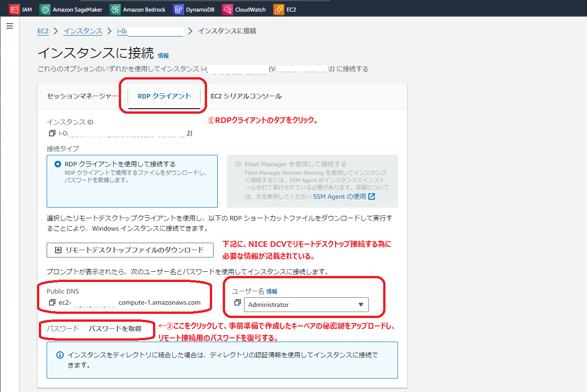Click the 接続タイプ label
The height and width of the screenshot is (392, 587).
coord(63,149)
